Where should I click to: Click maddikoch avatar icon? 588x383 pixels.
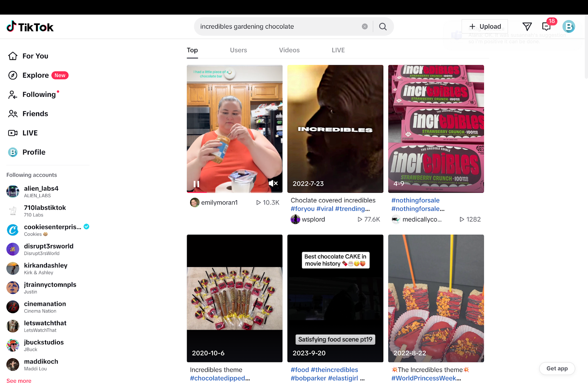coord(13,365)
